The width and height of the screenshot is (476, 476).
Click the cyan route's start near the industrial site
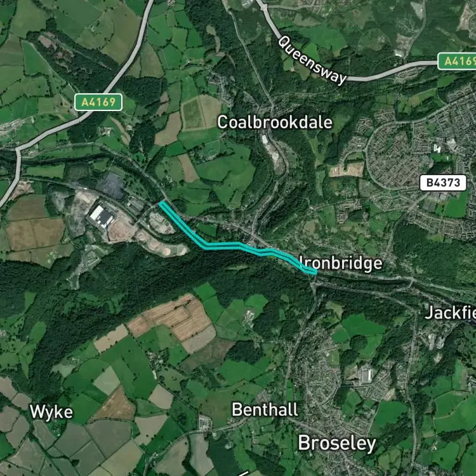tap(162, 203)
